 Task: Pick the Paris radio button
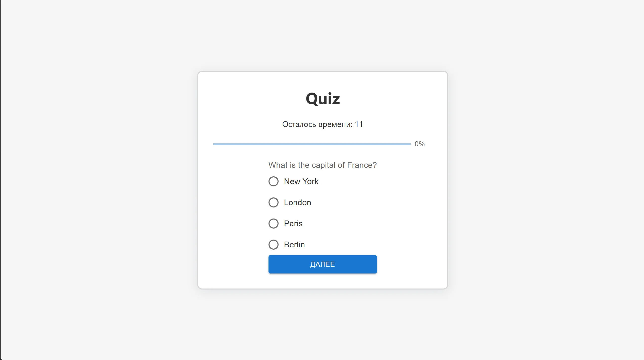273,224
